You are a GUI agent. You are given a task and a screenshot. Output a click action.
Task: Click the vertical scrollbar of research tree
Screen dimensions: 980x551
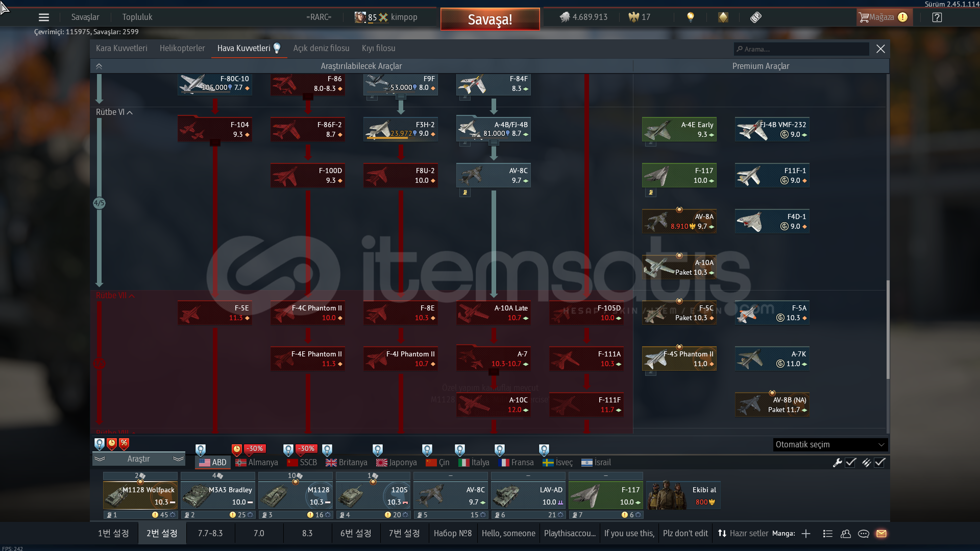coord(888,329)
